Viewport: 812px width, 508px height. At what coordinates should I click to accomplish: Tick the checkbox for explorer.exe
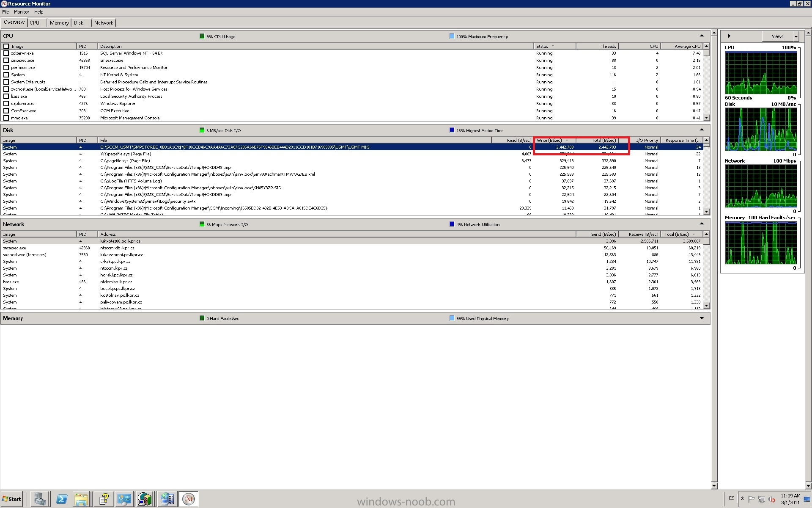tap(6, 104)
